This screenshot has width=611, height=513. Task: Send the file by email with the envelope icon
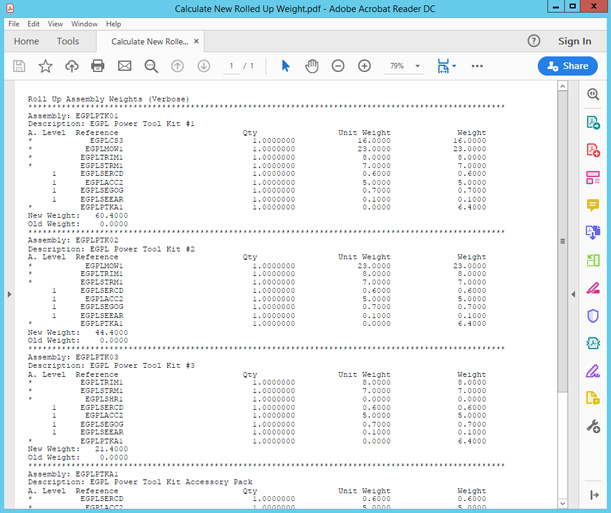(125, 66)
